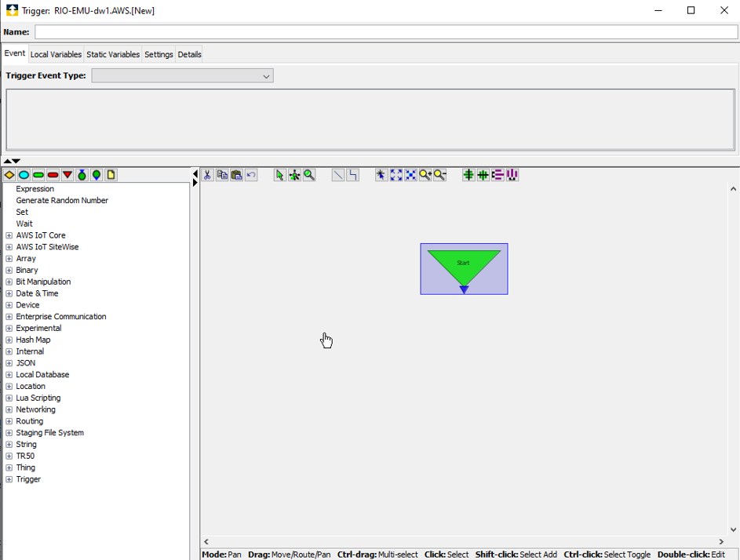Fit diagram to window with expand arrows
Viewport: 740px width, 560px height.
tap(396, 175)
